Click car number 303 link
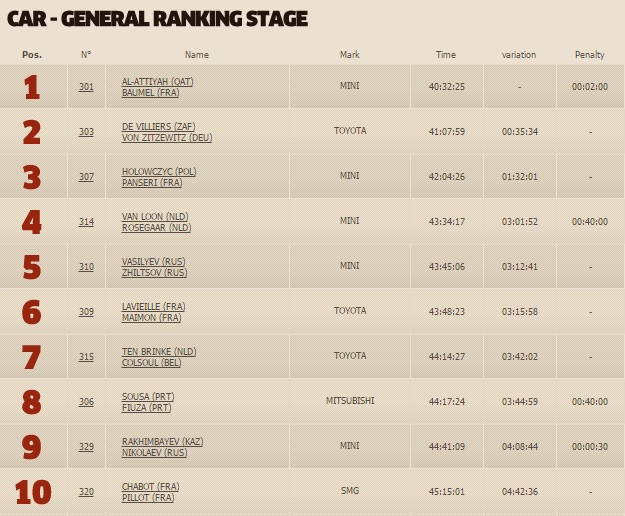This screenshot has width=625, height=516. coord(86,131)
